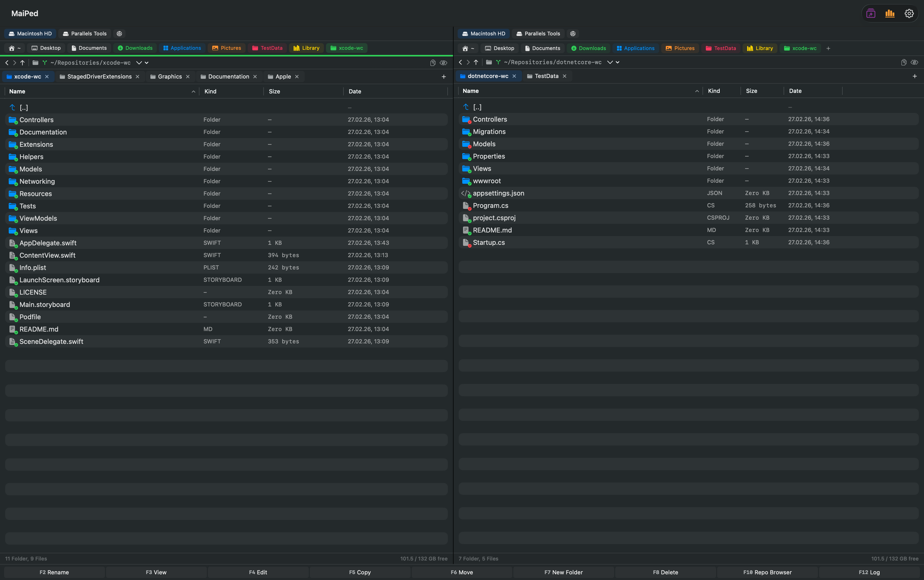This screenshot has height=580, width=924.
Task: Navigate up a level with the left pane arrow
Action: (22, 63)
